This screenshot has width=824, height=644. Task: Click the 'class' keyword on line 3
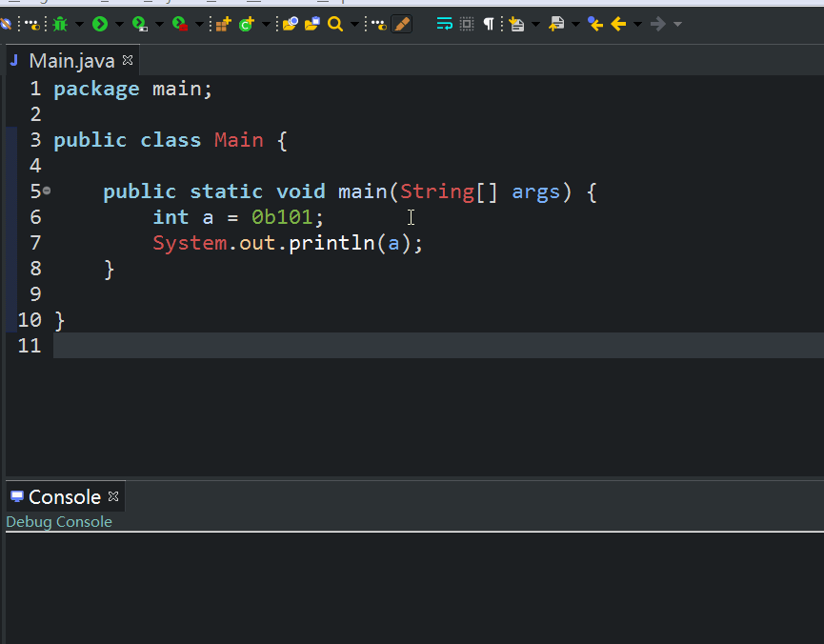click(171, 140)
